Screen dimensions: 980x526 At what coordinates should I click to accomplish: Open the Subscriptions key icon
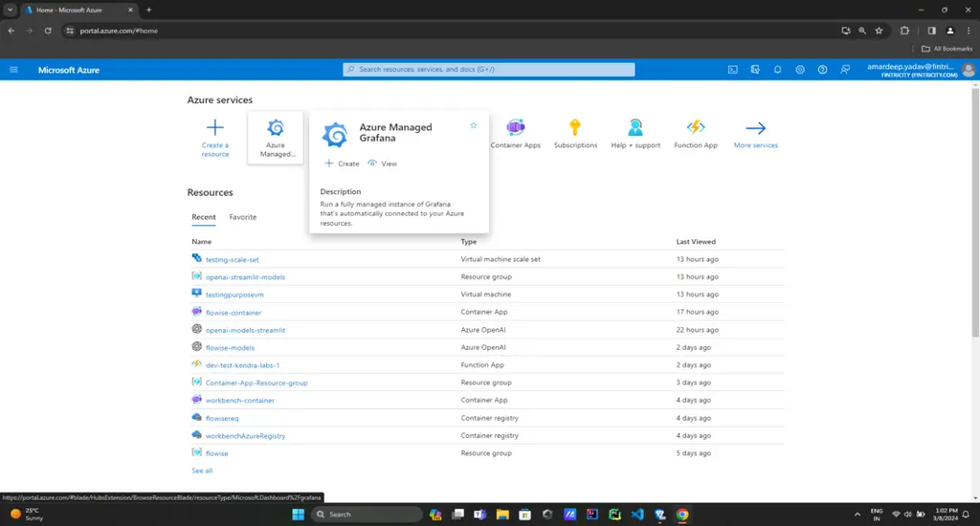575,127
